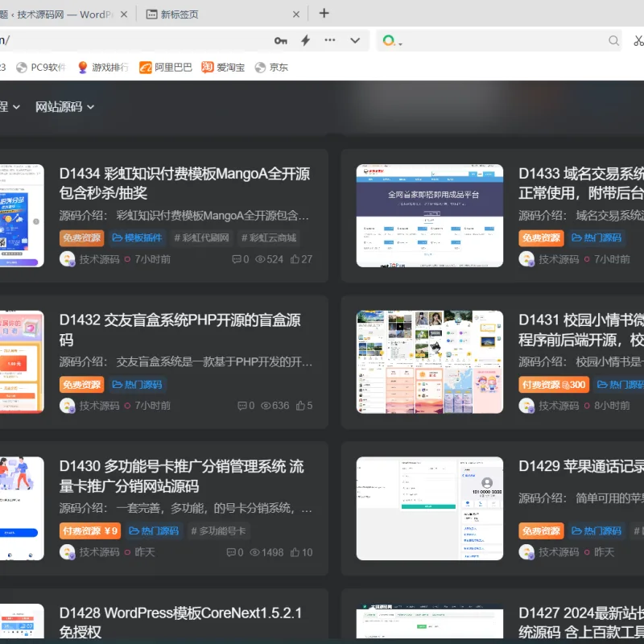Click the address bar URL field
The width and height of the screenshot is (644, 644).
[135, 41]
